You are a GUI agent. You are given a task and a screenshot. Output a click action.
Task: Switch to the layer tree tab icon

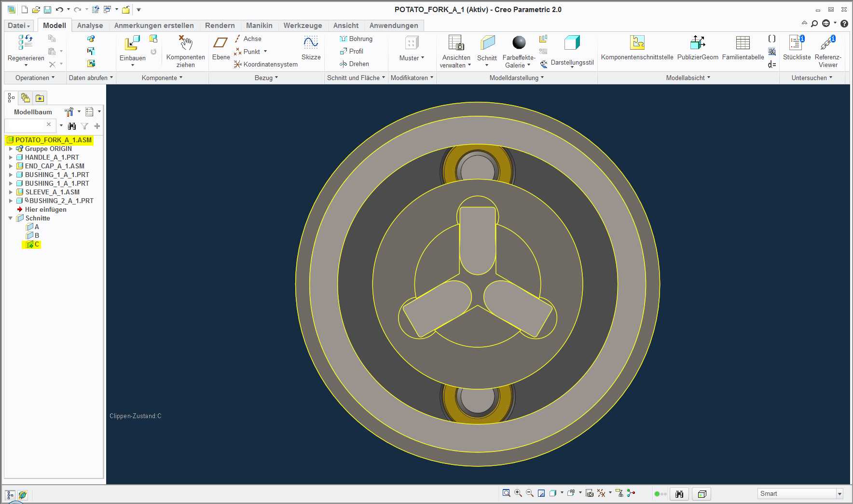(x=26, y=98)
